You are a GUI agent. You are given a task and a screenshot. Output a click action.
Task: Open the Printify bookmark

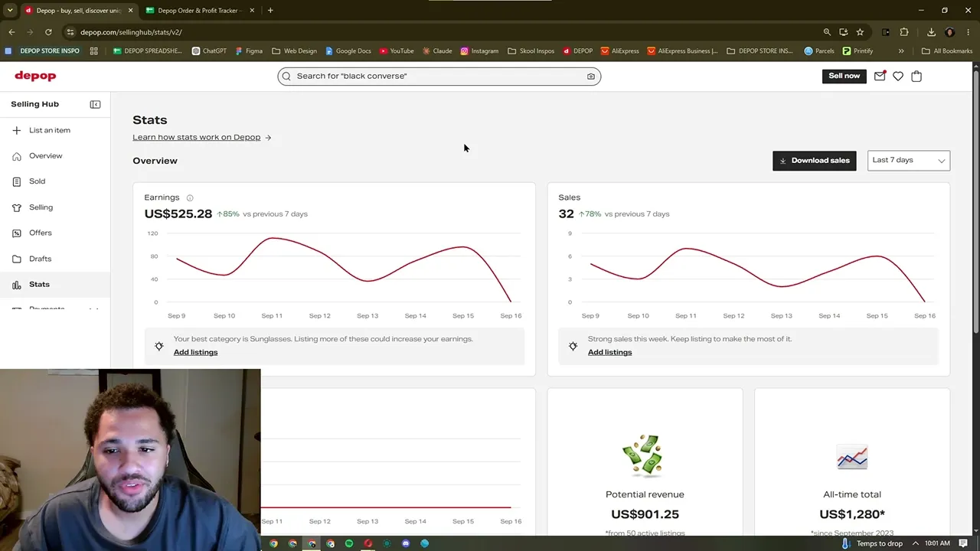click(857, 51)
